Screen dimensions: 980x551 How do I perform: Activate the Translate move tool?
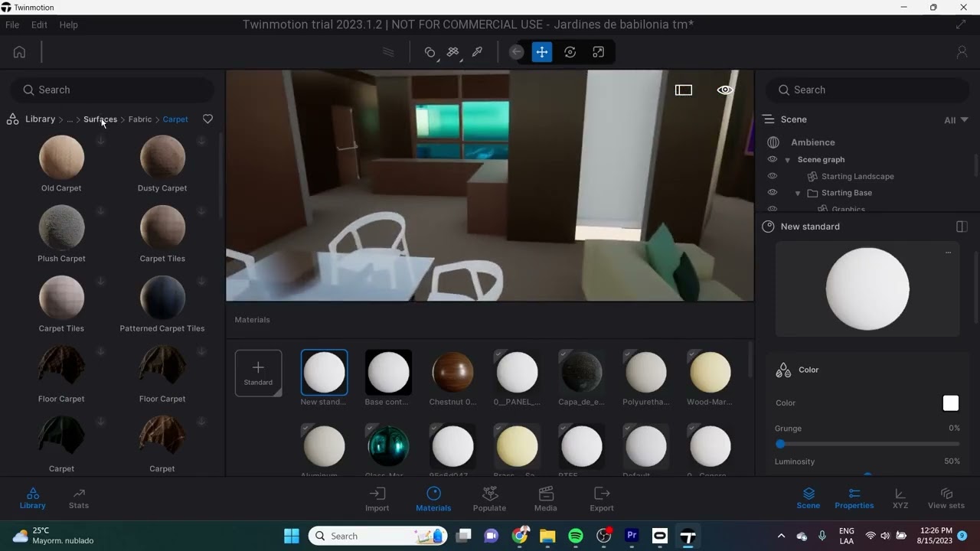click(x=542, y=52)
